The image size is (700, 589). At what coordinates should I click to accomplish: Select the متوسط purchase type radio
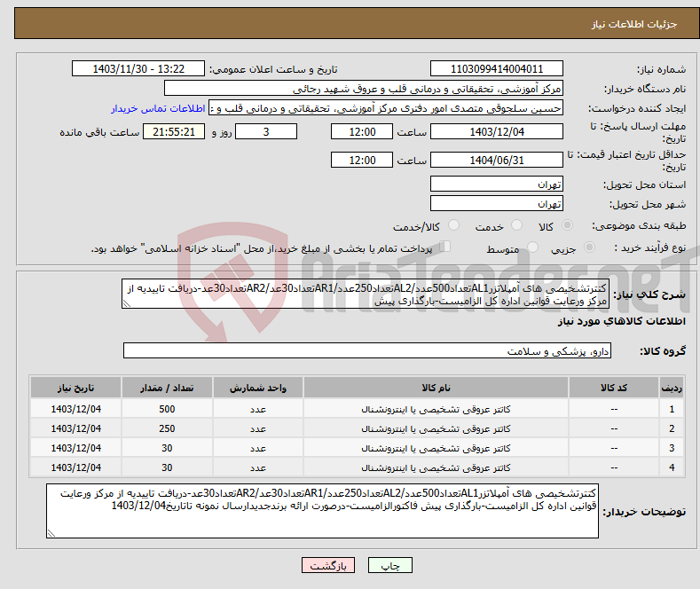(532, 247)
